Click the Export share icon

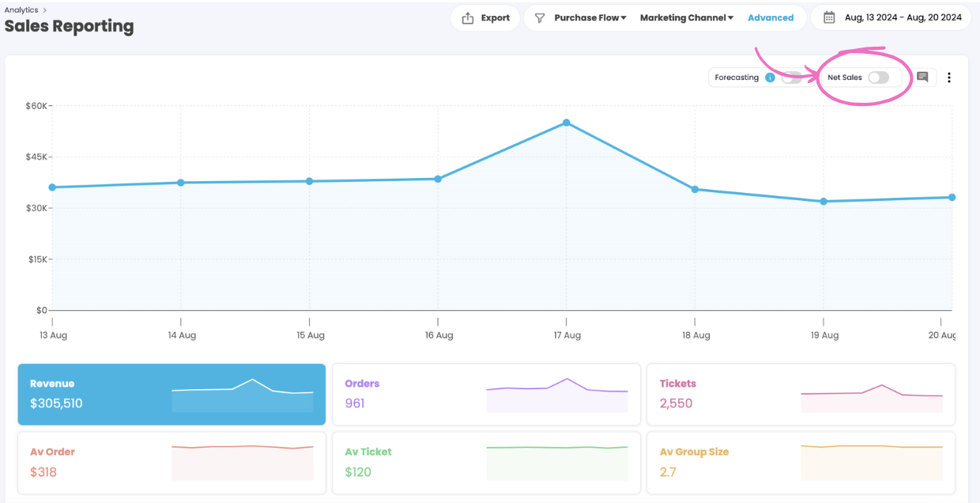468,18
